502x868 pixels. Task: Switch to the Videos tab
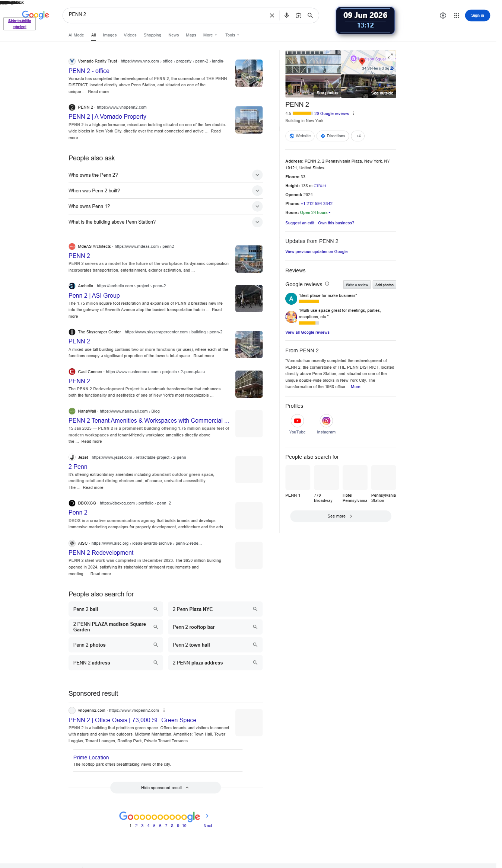130,35
